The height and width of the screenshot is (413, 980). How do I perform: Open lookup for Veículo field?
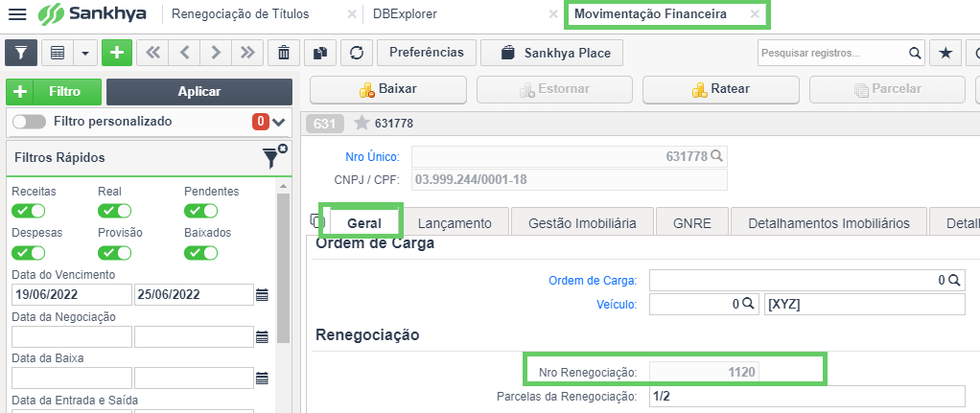point(748,305)
